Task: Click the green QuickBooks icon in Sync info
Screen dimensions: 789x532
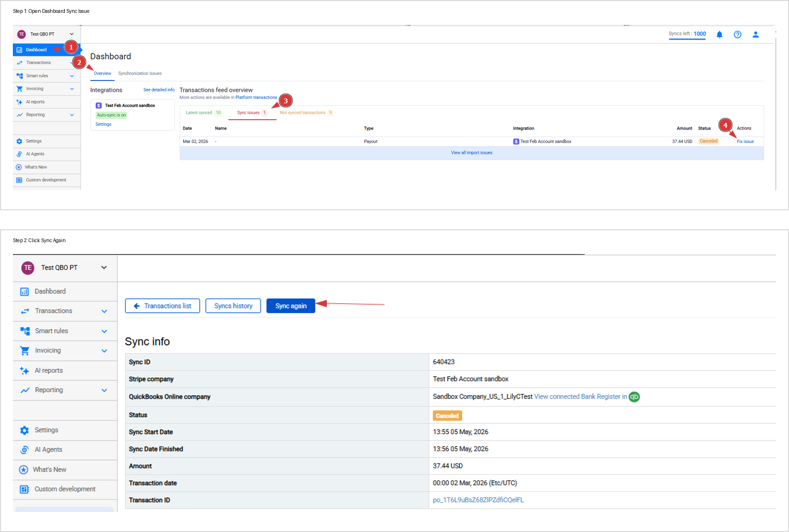Action: click(x=634, y=397)
